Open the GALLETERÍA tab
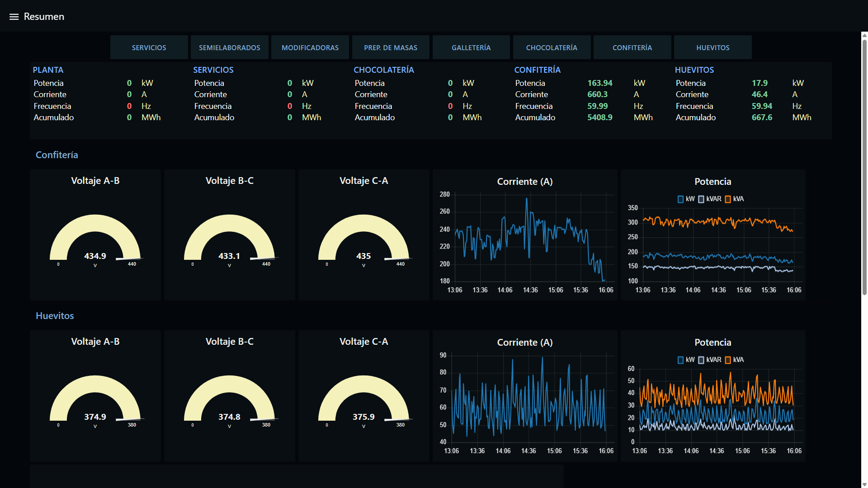 pyautogui.click(x=471, y=47)
